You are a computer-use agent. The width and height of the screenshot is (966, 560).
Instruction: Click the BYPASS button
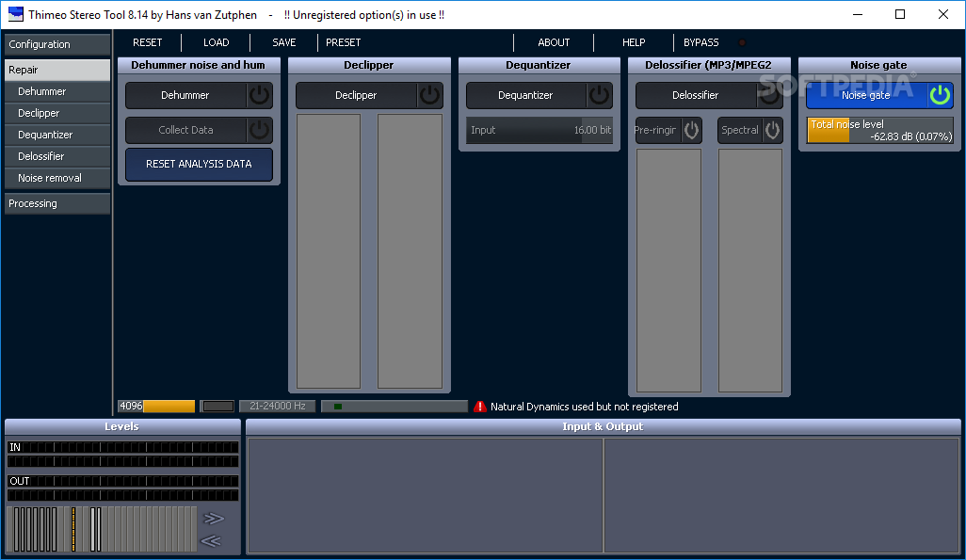[x=701, y=42]
